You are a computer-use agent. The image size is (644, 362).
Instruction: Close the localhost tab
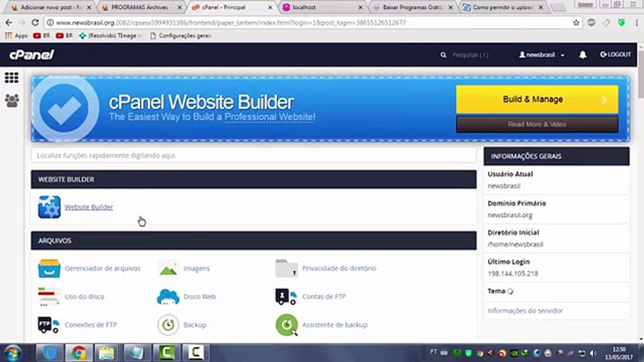pos(360,8)
